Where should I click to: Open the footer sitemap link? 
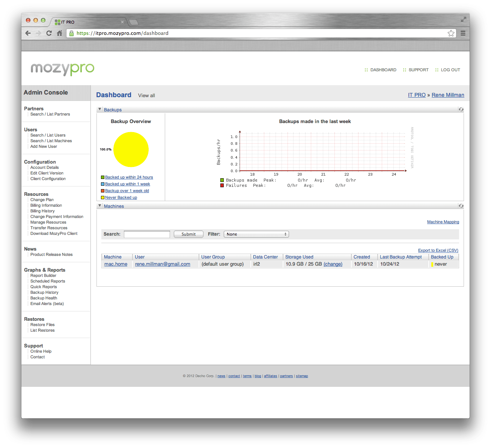tap(302, 376)
